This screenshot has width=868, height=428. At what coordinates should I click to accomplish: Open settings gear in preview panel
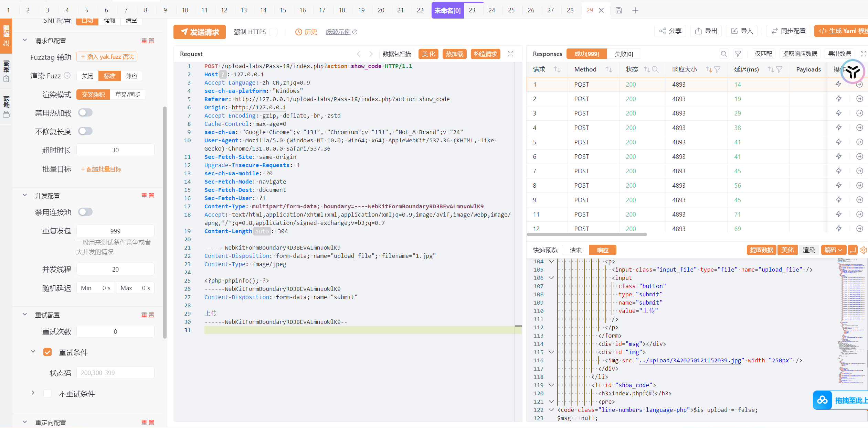[x=864, y=250]
